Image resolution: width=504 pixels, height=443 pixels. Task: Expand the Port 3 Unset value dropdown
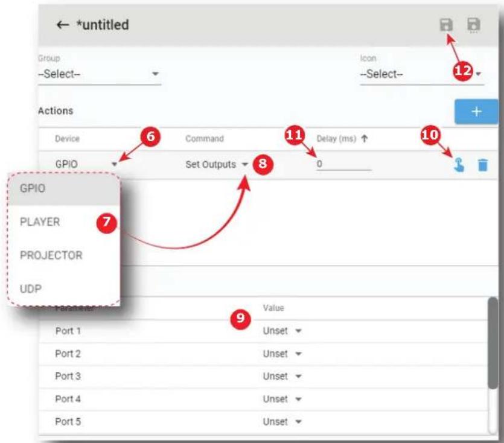282,376
